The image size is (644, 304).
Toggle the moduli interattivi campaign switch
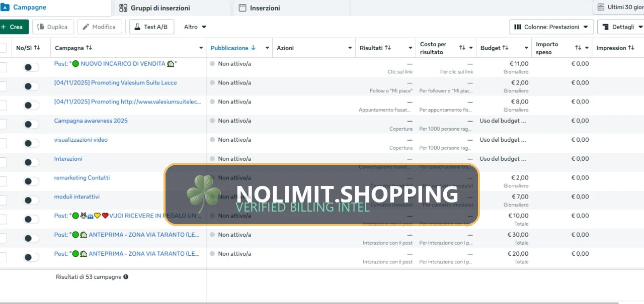[x=31, y=200]
